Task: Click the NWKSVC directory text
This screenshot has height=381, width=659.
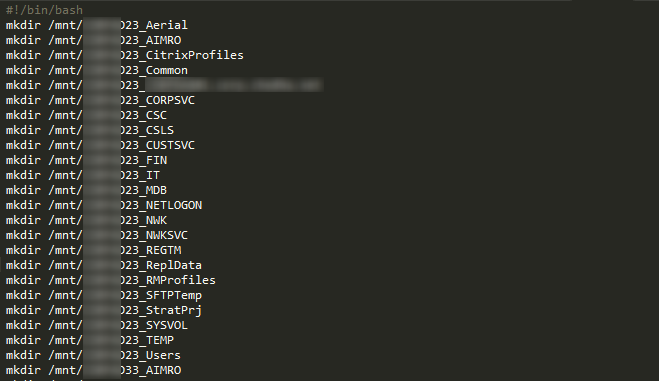Action: pos(167,235)
